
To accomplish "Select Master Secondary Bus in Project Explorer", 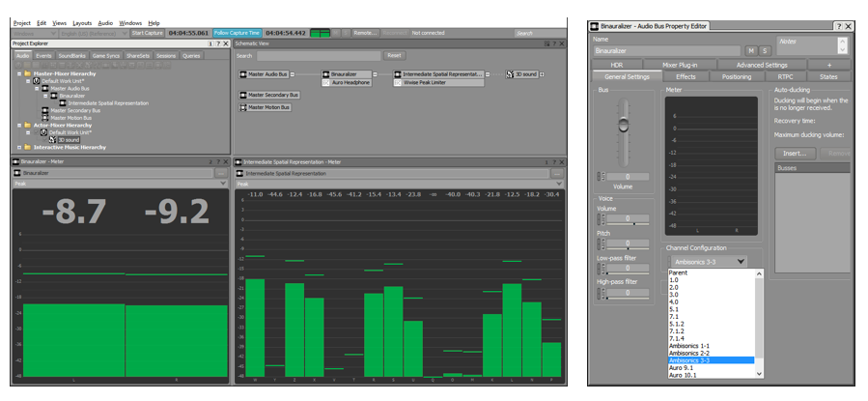I will pyautogui.click(x=75, y=111).
